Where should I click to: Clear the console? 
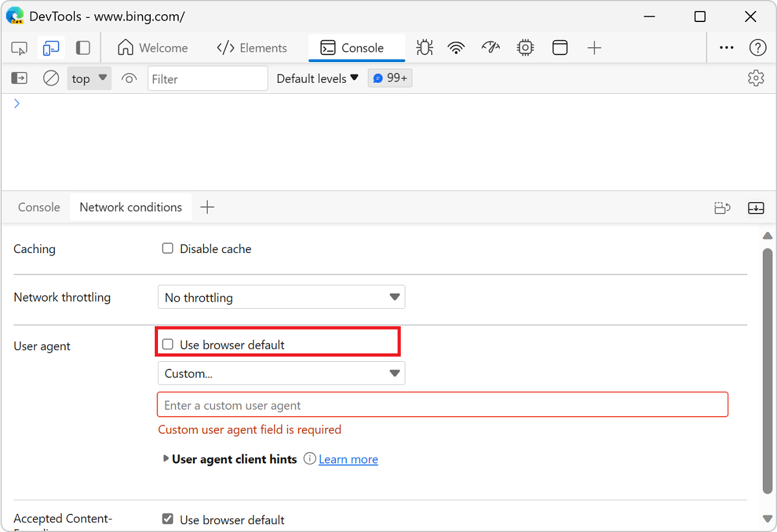point(51,78)
